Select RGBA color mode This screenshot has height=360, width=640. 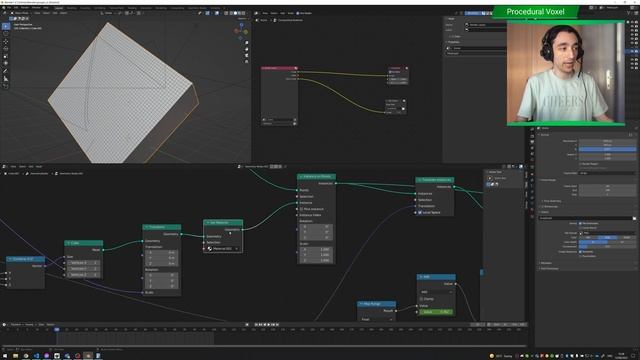point(626,237)
